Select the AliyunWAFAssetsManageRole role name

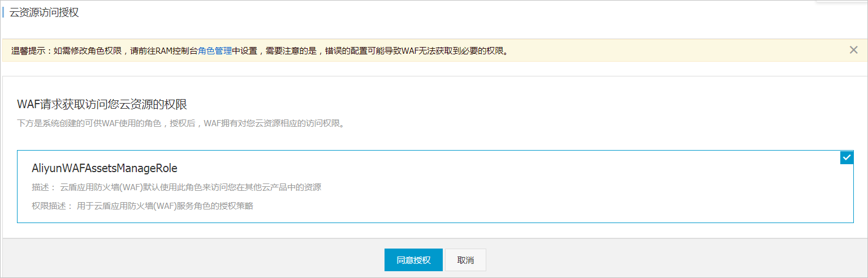pyautogui.click(x=105, y=168)
